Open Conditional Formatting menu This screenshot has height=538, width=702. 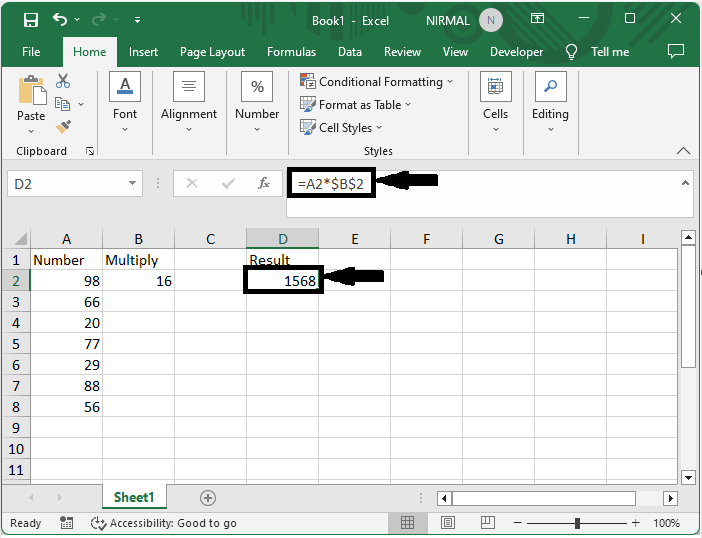(x=377, y=81)
